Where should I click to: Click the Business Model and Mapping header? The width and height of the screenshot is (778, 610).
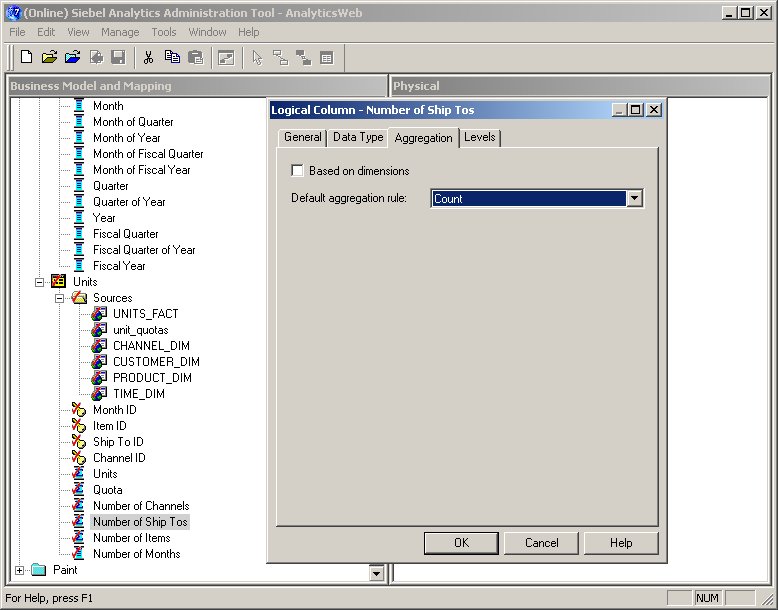click(197, 86)
